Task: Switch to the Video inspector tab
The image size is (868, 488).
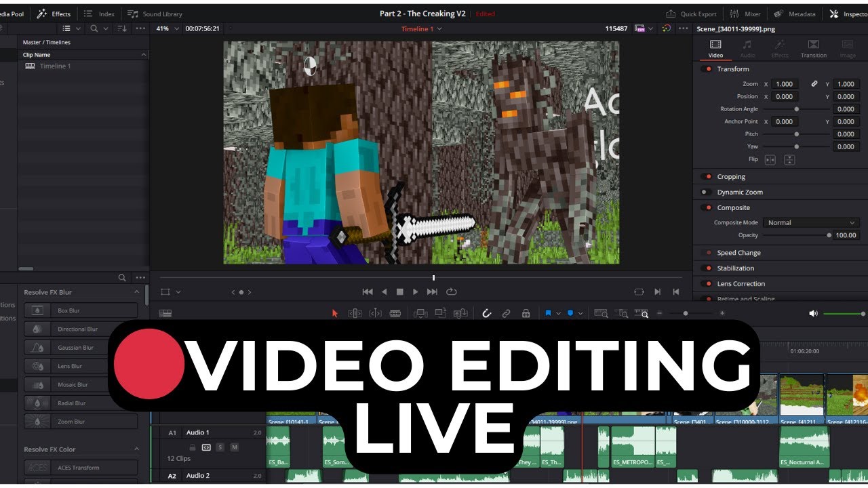Action: [x=715, y=49]
